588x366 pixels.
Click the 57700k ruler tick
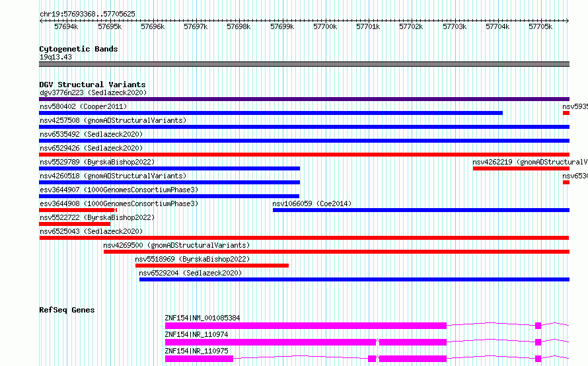pos(325,26)
